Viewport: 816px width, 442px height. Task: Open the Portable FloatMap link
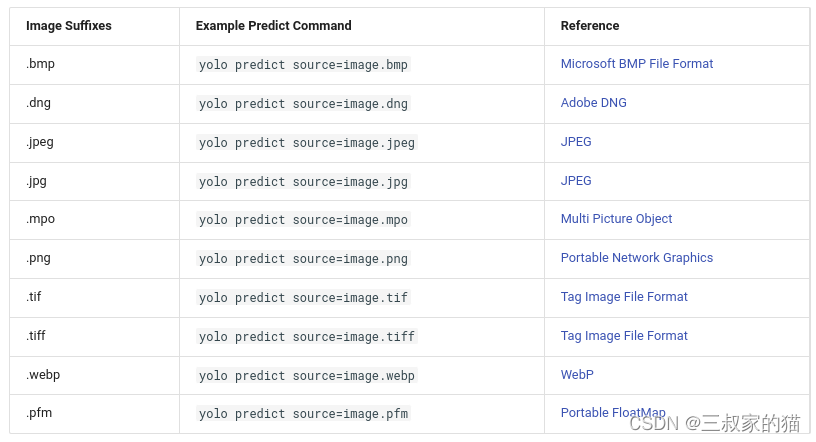[x=612, y=413]
